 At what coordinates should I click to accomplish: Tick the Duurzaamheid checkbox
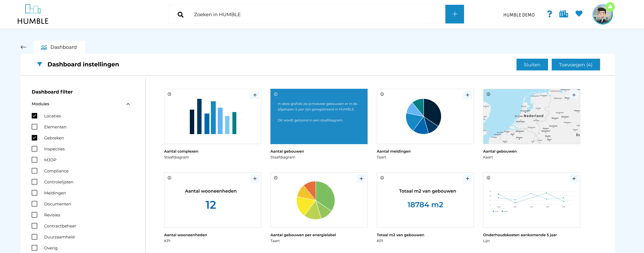34,237
